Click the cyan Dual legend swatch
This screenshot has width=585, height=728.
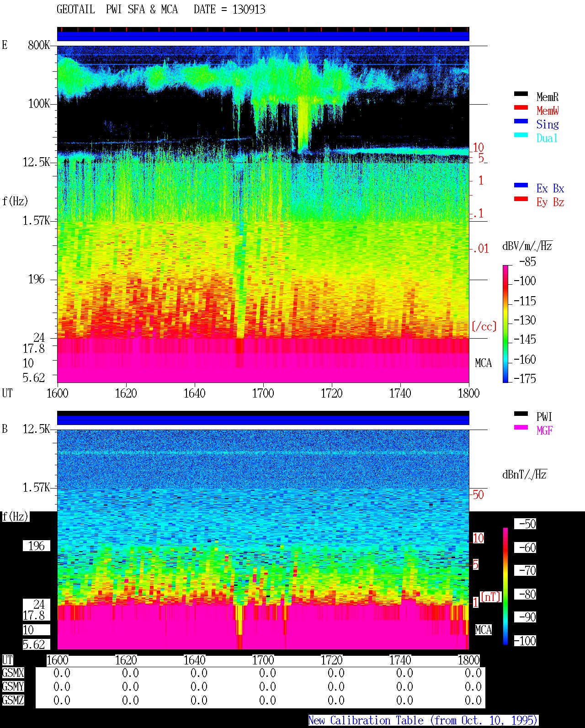coord(521,135)
